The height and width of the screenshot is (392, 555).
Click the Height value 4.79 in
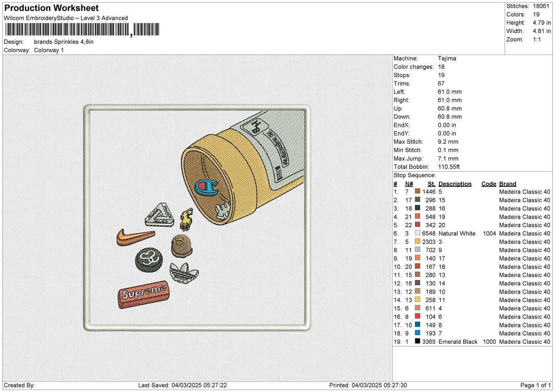542,23
